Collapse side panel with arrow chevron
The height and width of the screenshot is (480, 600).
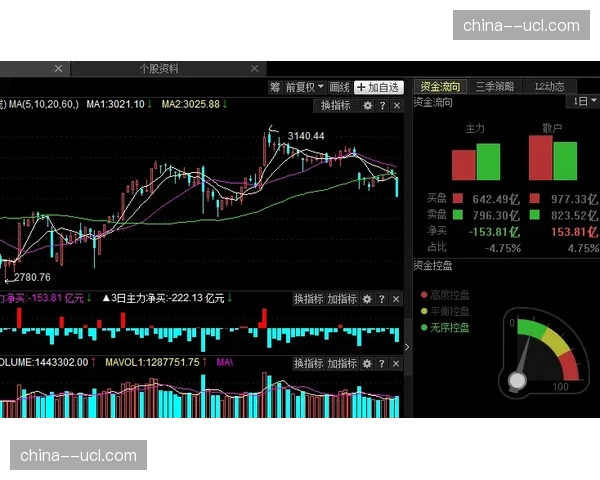click(407, 348)
